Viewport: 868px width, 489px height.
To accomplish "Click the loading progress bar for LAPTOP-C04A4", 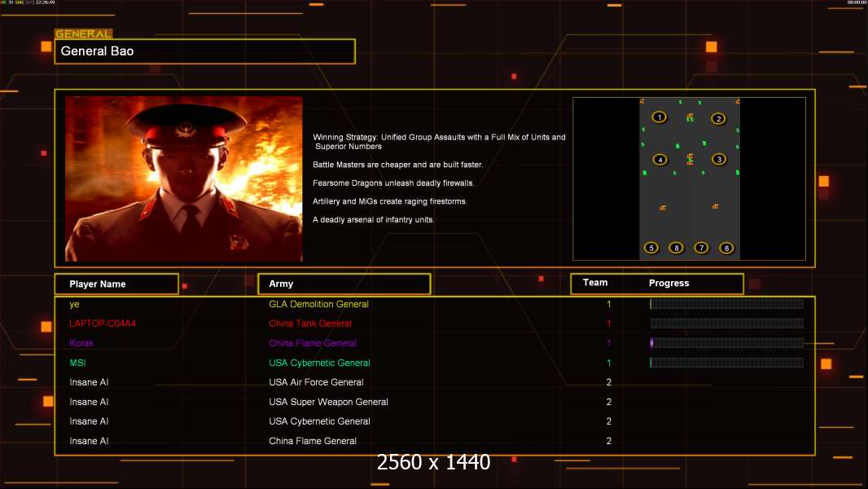I will click(x=727, y=324).
